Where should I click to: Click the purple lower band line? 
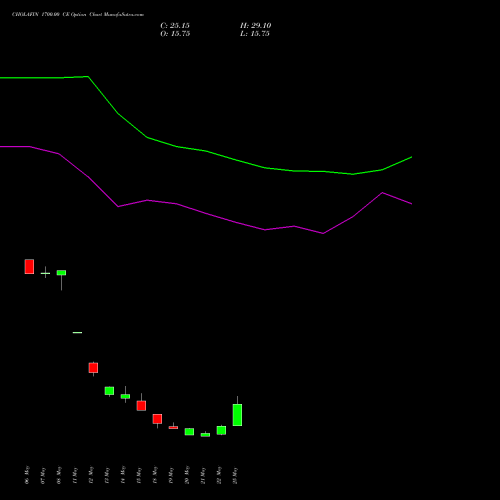click(206, 213)
